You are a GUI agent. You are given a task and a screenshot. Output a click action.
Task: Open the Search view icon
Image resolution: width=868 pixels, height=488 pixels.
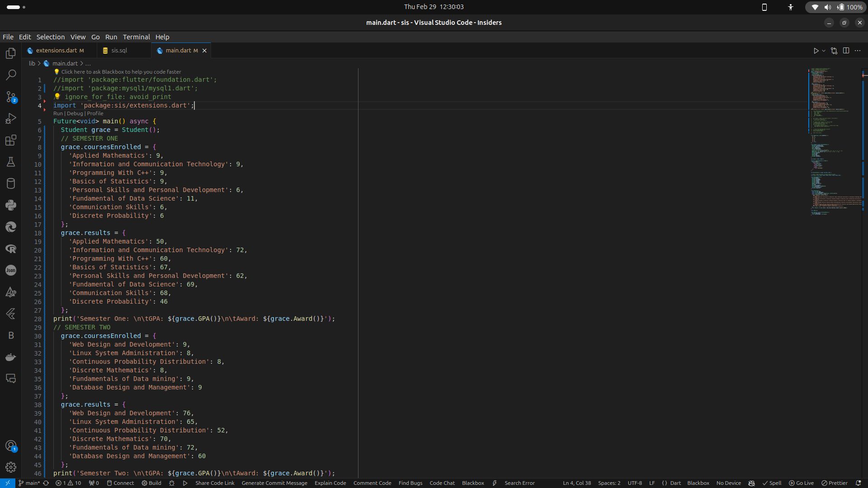click(11, 75)
